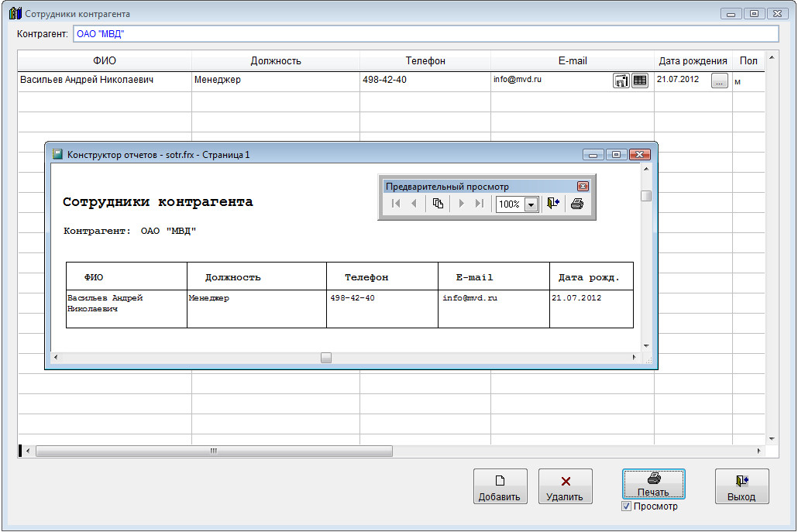Click the grid's black record marker
The width and height of the screenshot is (798, 532).
[x=20, y=451]
